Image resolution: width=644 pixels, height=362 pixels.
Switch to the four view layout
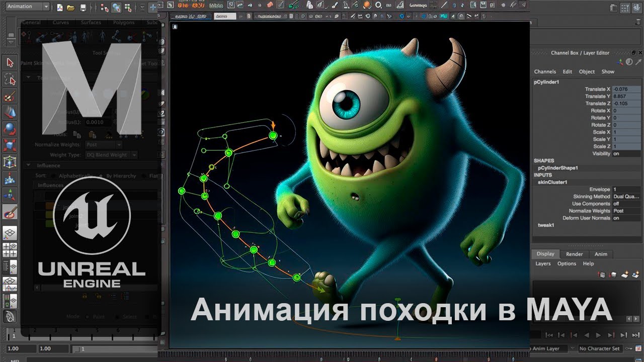coord(10,249)
